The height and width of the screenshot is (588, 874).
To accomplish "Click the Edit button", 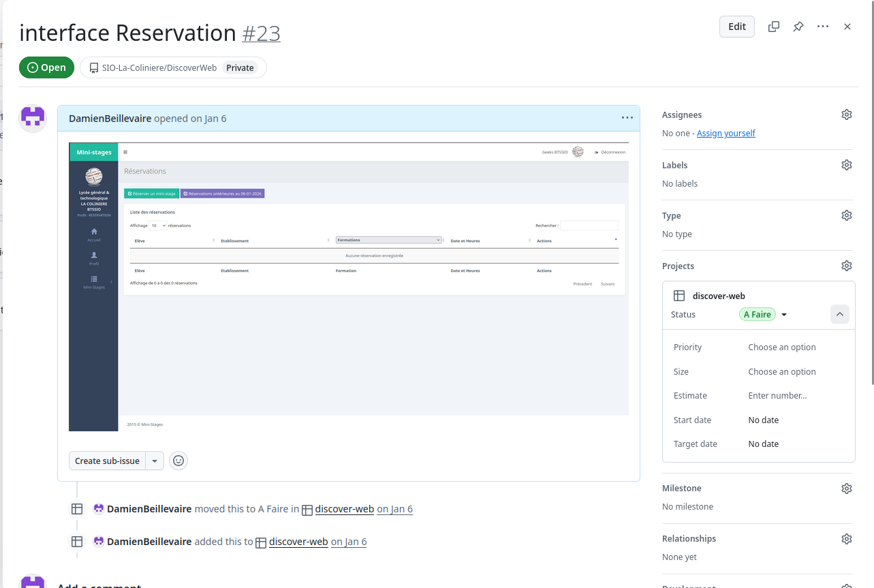I will [x=736, y=27].
